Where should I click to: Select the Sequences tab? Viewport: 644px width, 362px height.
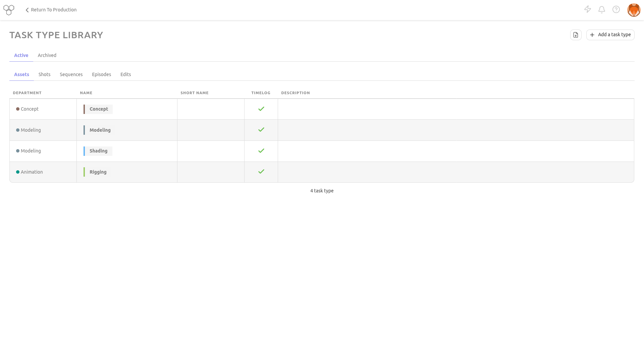pos(71,74)
